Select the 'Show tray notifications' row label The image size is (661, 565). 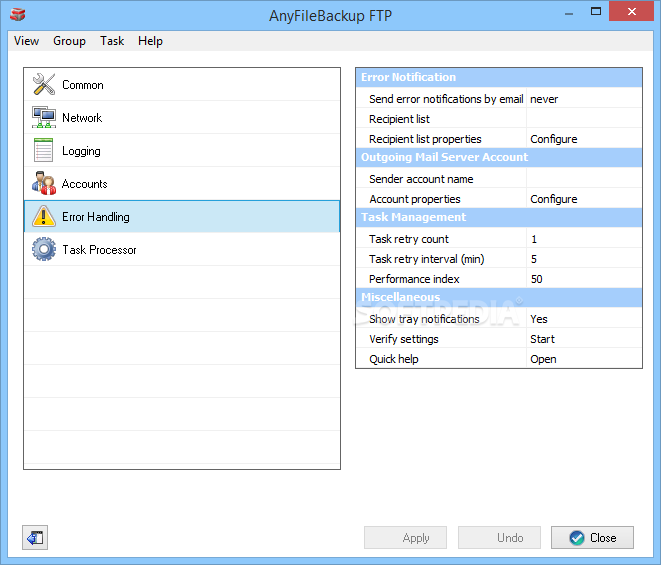(424, 319)
